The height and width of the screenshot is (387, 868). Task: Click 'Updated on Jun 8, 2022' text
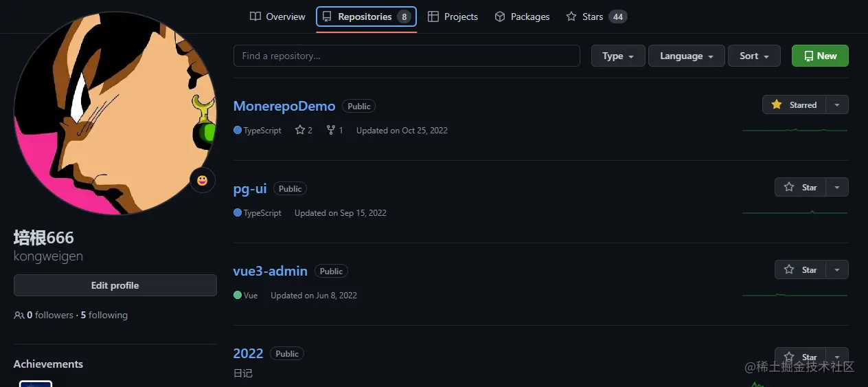pos(314,296)
